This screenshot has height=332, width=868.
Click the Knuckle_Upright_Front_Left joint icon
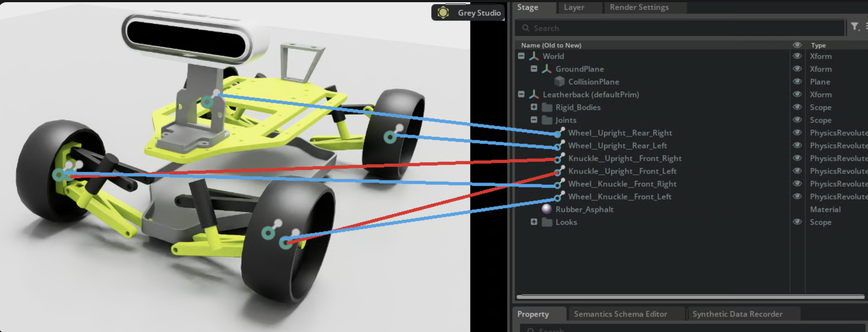(x=559, y=171)
